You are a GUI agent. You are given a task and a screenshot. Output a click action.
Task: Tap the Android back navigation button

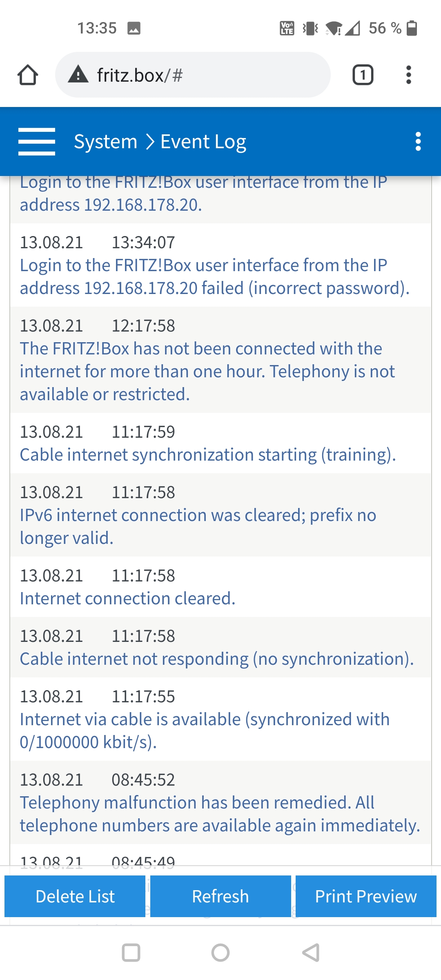pos(311,953)
